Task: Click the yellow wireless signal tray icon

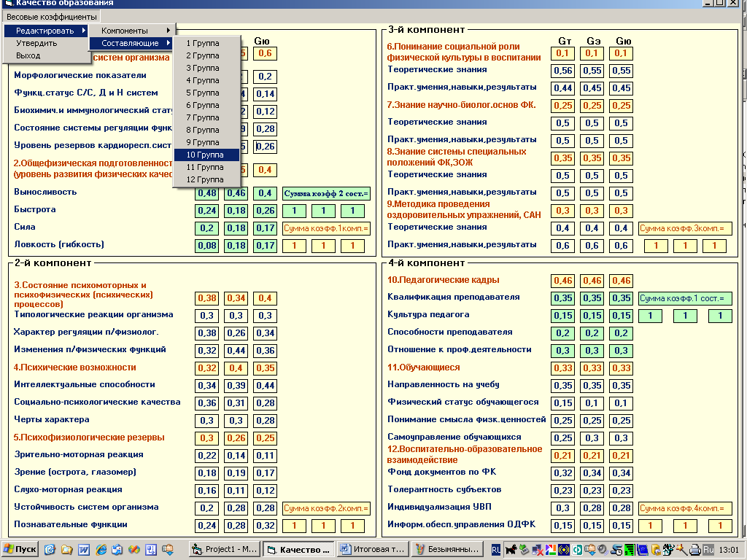Action: pyautogui.click(x=564, y=550)
